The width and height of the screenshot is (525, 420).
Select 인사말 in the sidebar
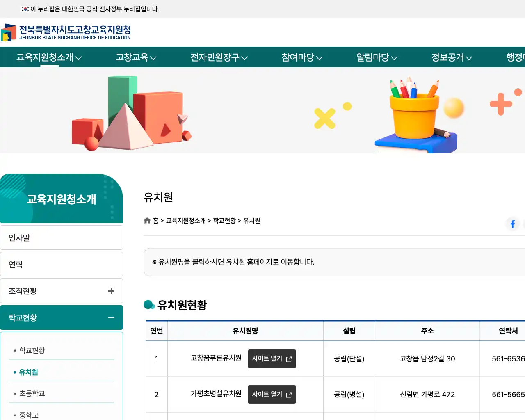tap(19, 237)
